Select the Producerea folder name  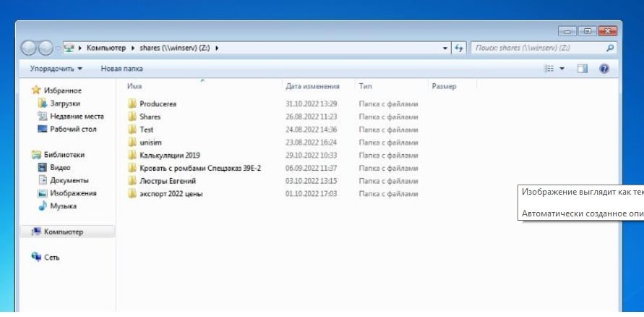pos(158,104)
